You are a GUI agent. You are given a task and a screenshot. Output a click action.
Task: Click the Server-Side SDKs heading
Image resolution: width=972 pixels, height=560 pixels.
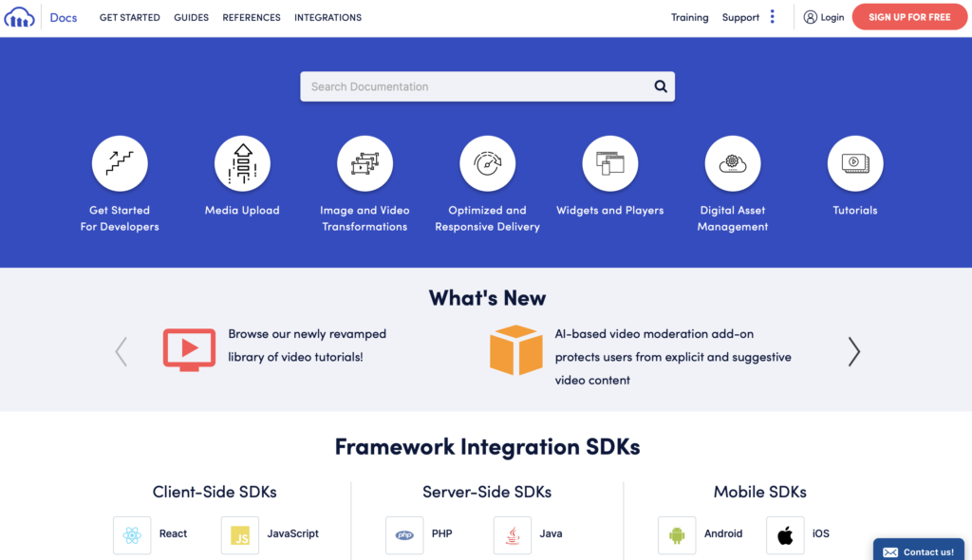[x=487, y=492]
